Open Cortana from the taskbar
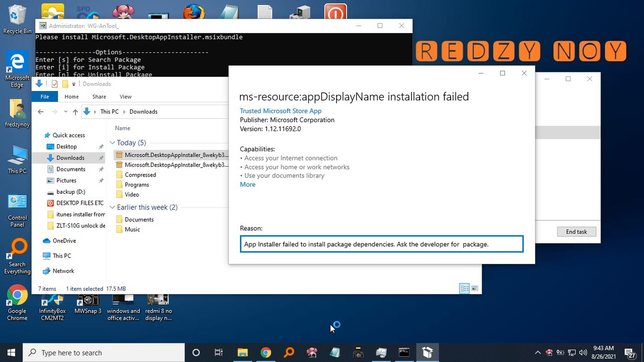The image size is (644, 362). pyautogui.click(x=196, y=352)
